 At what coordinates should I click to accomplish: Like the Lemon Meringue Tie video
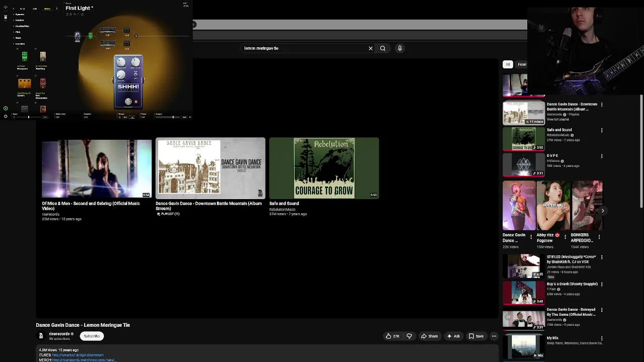point(392,336)
